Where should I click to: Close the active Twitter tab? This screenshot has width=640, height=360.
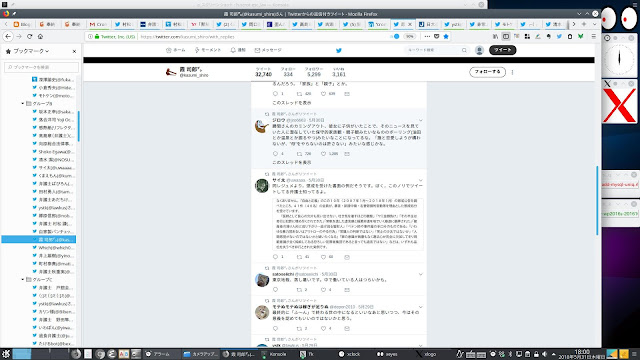click(x=410, y=24)
